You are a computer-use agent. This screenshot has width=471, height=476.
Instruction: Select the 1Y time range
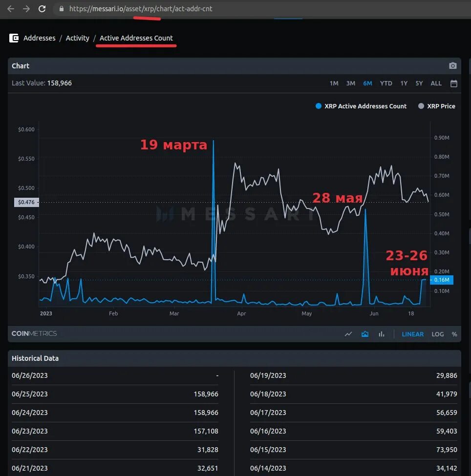[404, 83]
